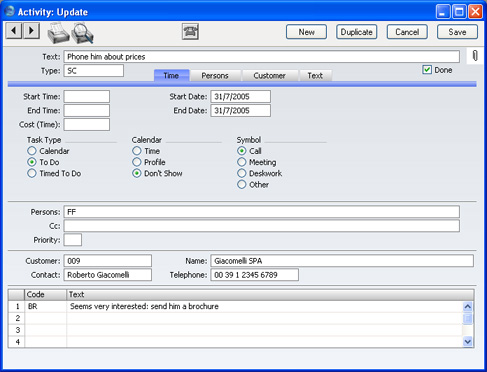Click Activity window title globe icon
Viewport: 487px width, 372px height.
[x=10, y=11]
